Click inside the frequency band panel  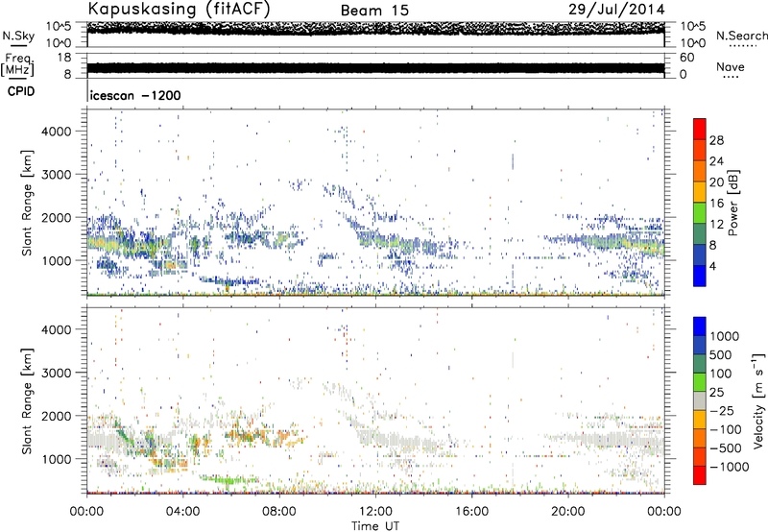(375, 65)
